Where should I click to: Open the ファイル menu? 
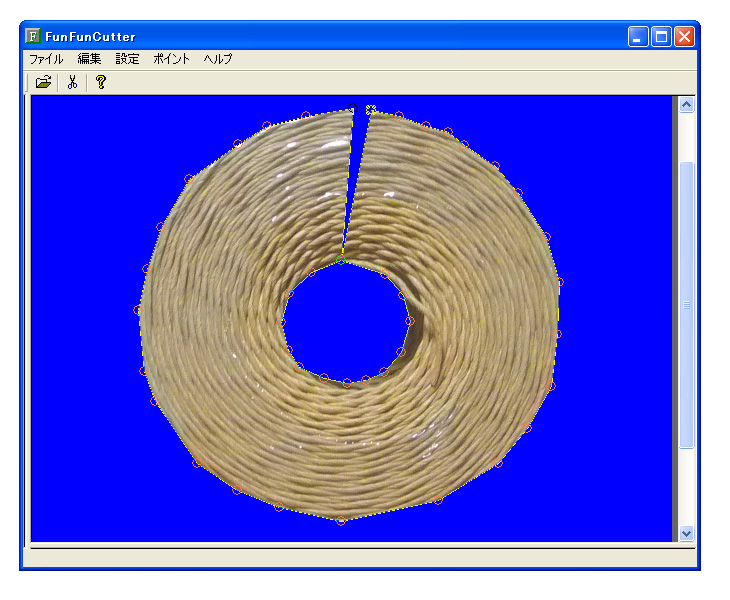pos(46,59)
